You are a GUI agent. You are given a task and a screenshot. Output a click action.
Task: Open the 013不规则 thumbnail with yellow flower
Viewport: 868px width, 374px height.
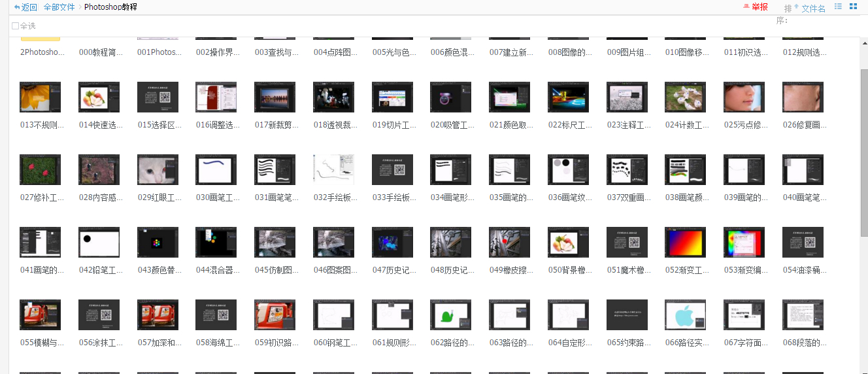pos(40,97)
